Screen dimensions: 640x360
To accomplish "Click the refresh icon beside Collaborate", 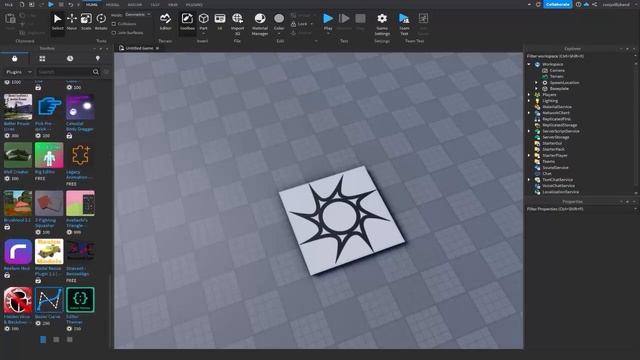I will tap(538, 4).
